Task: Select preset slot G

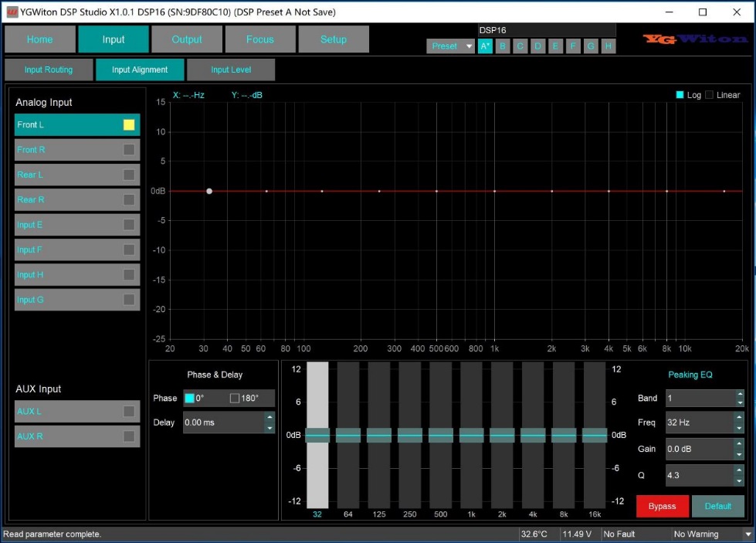Action: point(591,46)
